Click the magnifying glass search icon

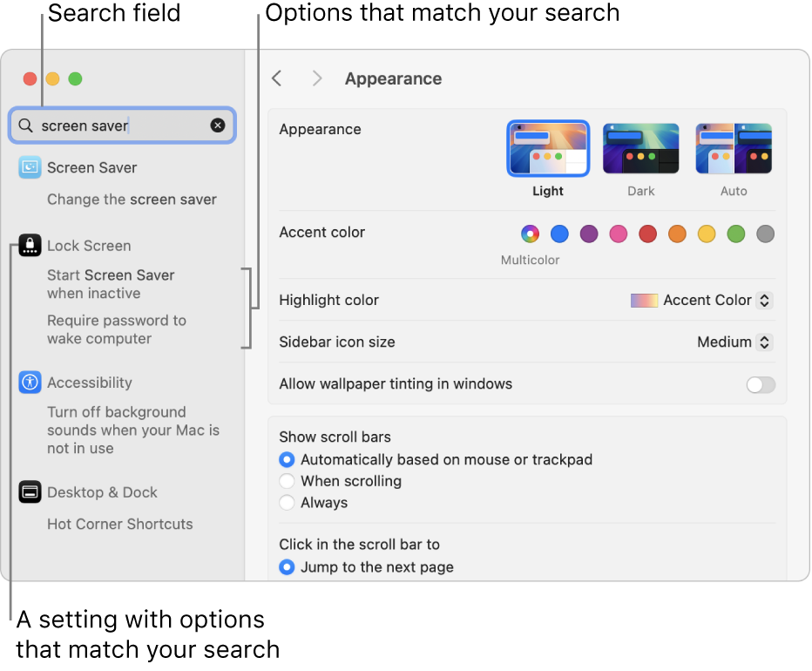point(26,125)
